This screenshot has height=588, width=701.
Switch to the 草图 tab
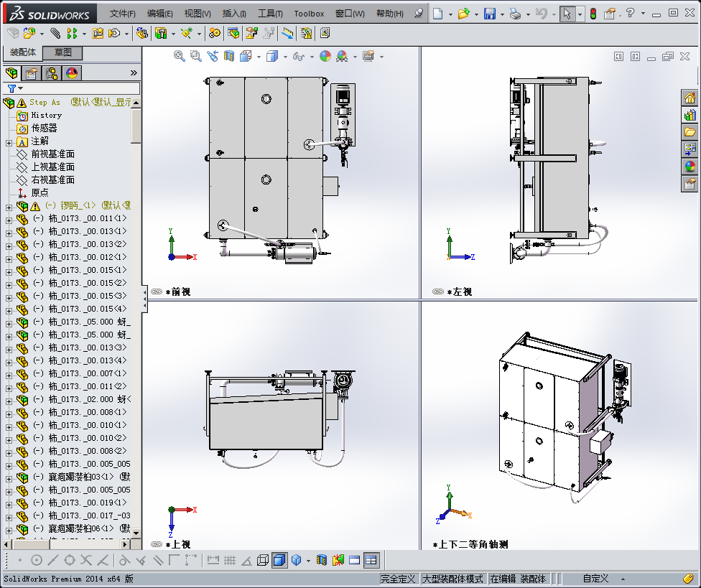pyautogui.click(x=63, y=52)
